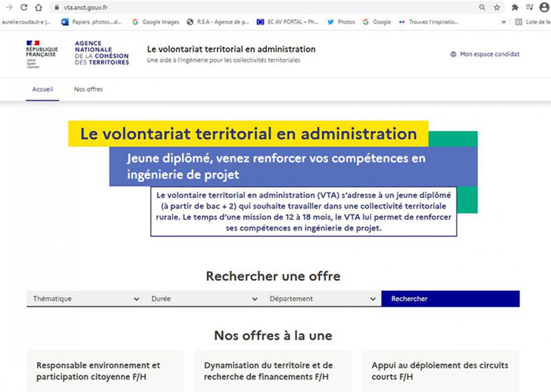Open the Papiers, photos bookmark
Image resolution: width=551 pixels, height=392 pixels.
[91, 22]
